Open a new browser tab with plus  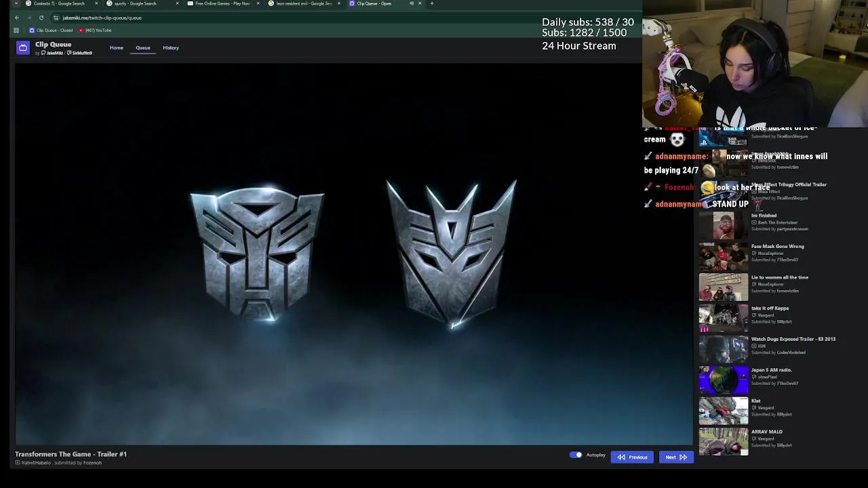(432, 3)
